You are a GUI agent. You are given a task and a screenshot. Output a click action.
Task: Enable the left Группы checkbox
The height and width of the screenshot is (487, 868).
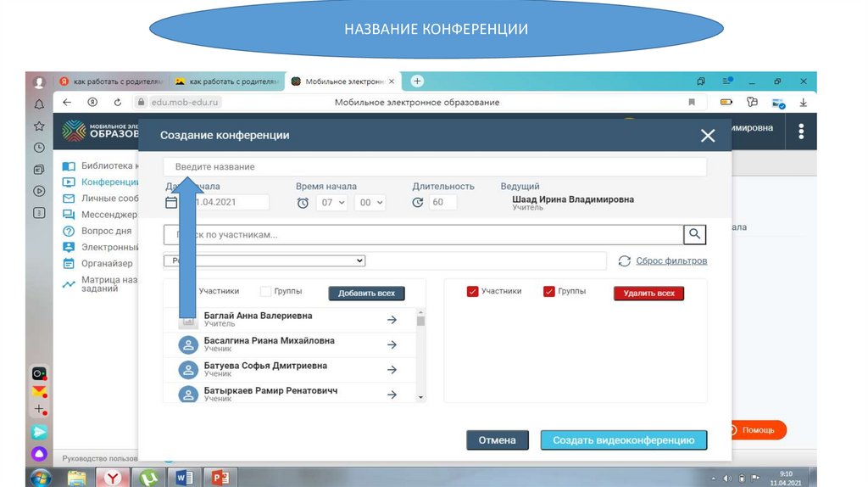[265, 292]
